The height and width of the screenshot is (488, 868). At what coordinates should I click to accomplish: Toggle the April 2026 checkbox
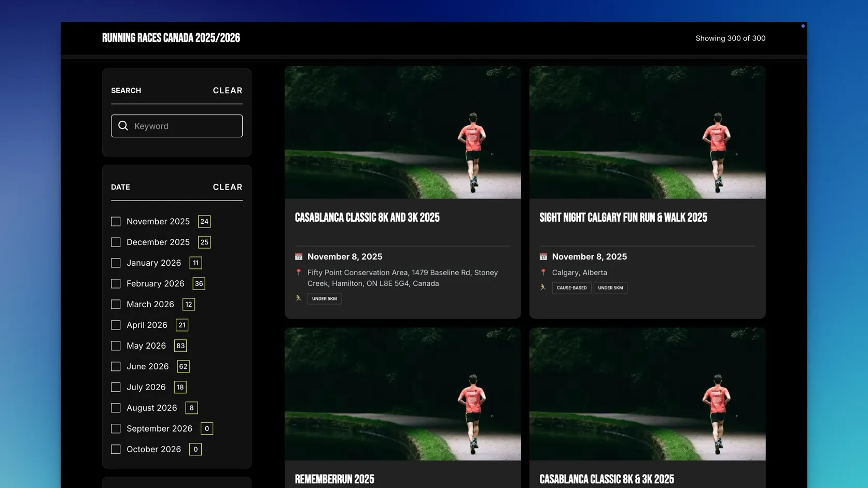tap(116, 325)
